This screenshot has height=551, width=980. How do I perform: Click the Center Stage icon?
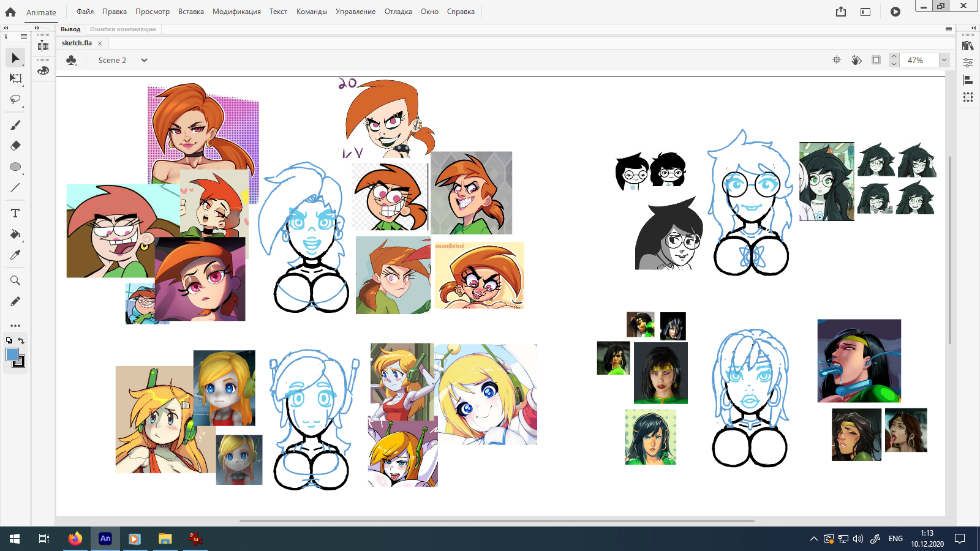[x=837, y=60]
